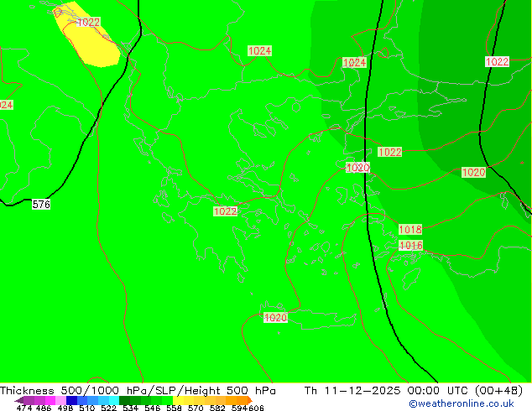The width and height of the screenshot is (532, 411).
Task: Click the cyan legend swatch above 522
Action: tap(114, 400)
